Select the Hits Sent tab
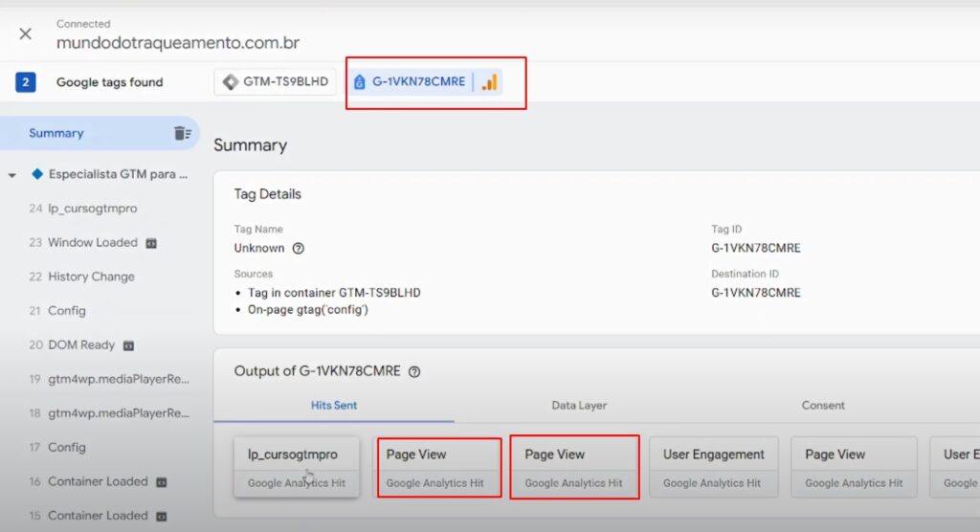Image resolution: width=980 pixels, height=532 pixels. coord(334,406)
